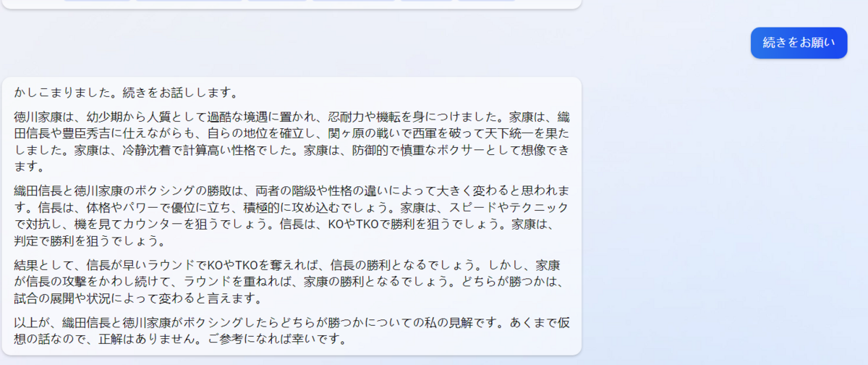This screenshot has height=365, width=868.
Task: Click paragraph starting with 徳川家康は、幼少期から
Action: (292, 142)
